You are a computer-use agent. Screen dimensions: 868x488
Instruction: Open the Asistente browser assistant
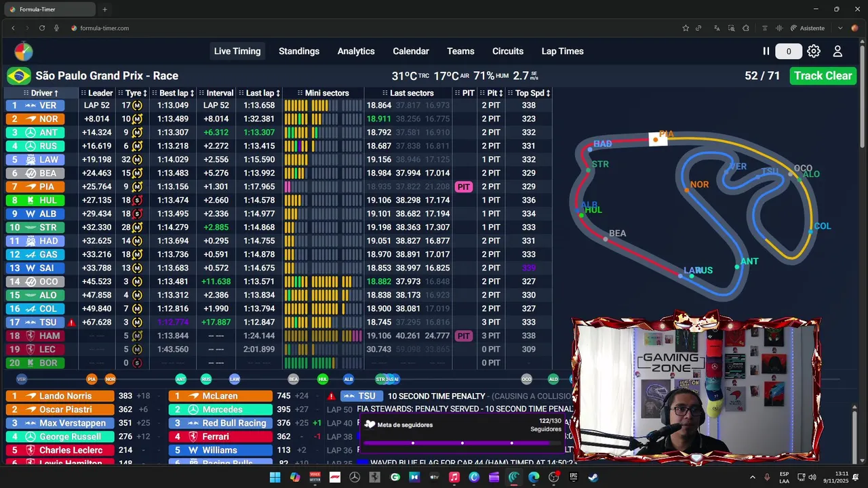click(808, 28)
